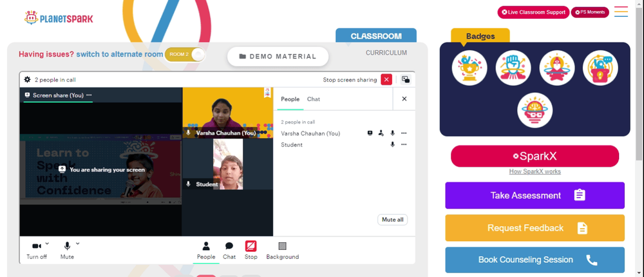Switch to the People tab in panel
Viewport: 644px width, 277px height.
point(290,99)
